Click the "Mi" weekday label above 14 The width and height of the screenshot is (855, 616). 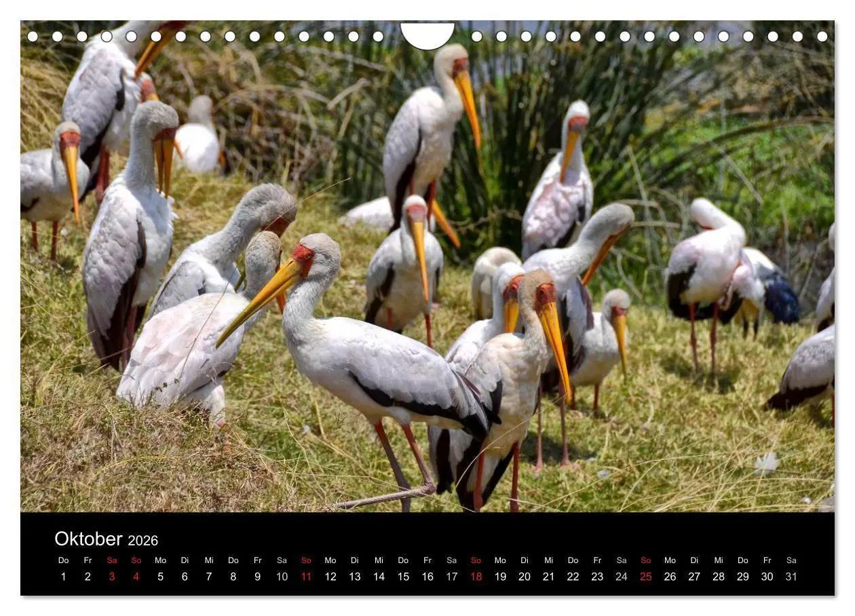pos(379,560)
